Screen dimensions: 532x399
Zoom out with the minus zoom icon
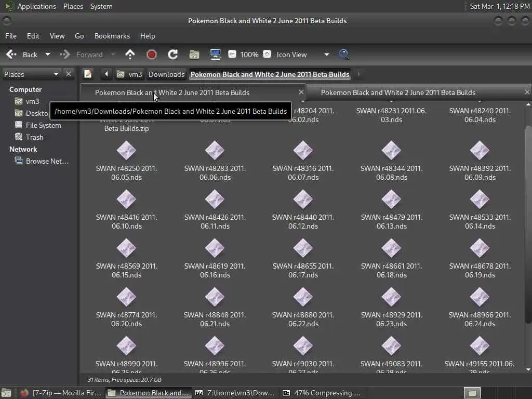tap(232, 54)
